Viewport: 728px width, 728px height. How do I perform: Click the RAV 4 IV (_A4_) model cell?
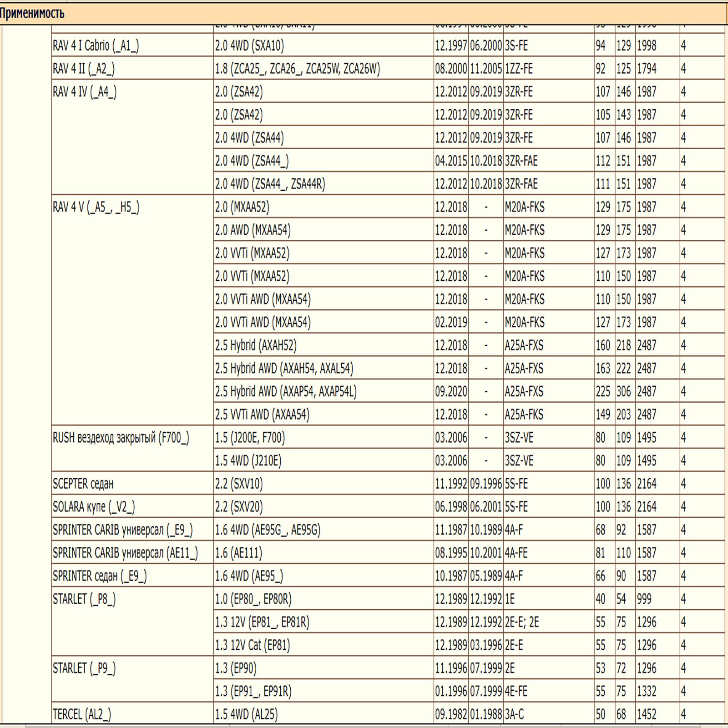[x=85, y=92]
